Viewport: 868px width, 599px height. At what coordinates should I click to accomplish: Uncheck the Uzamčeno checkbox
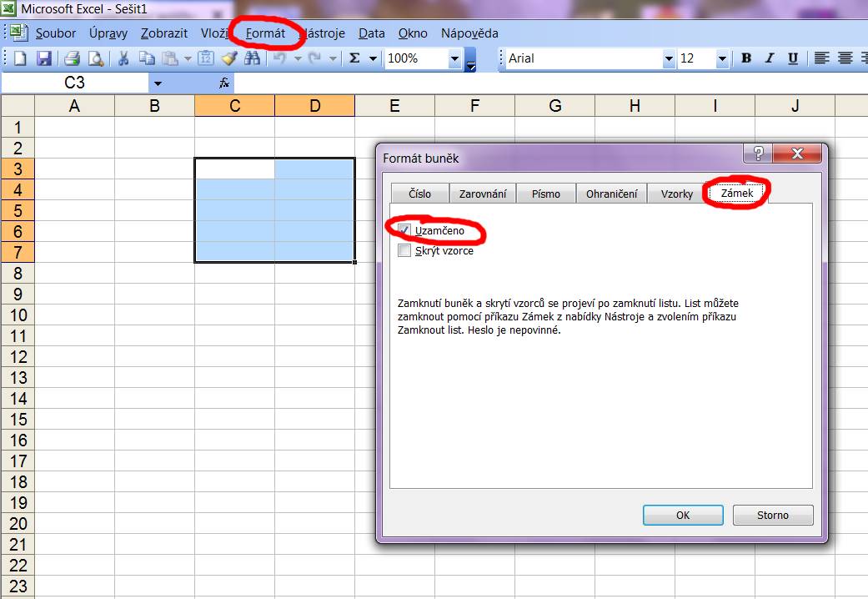tap(404, 230)
